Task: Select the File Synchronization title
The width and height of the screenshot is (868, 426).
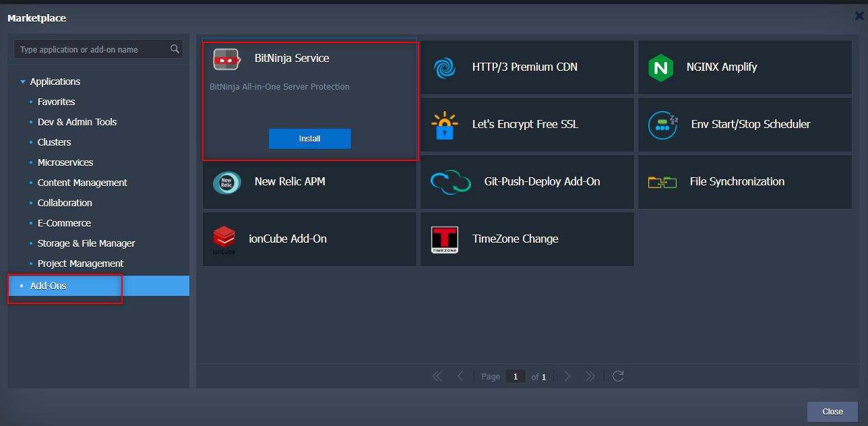Action: tap(737, 181)
